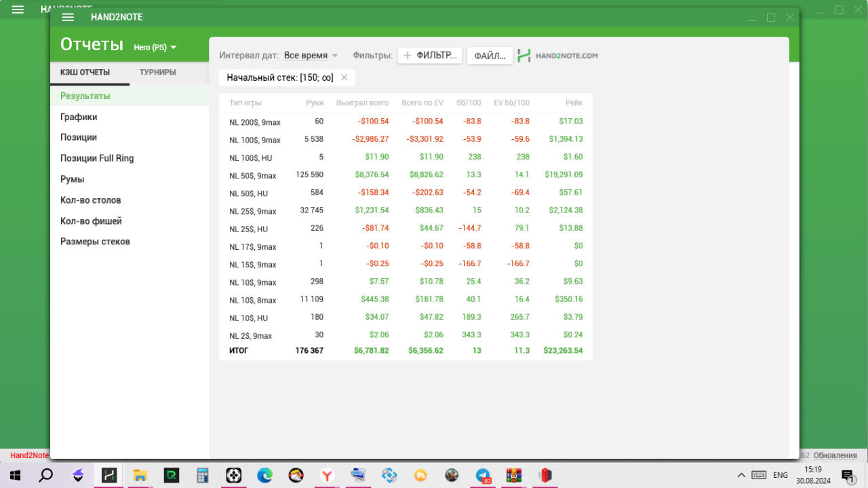
Task: Open the Графики report in sidebar
Action: pos(79,117)
